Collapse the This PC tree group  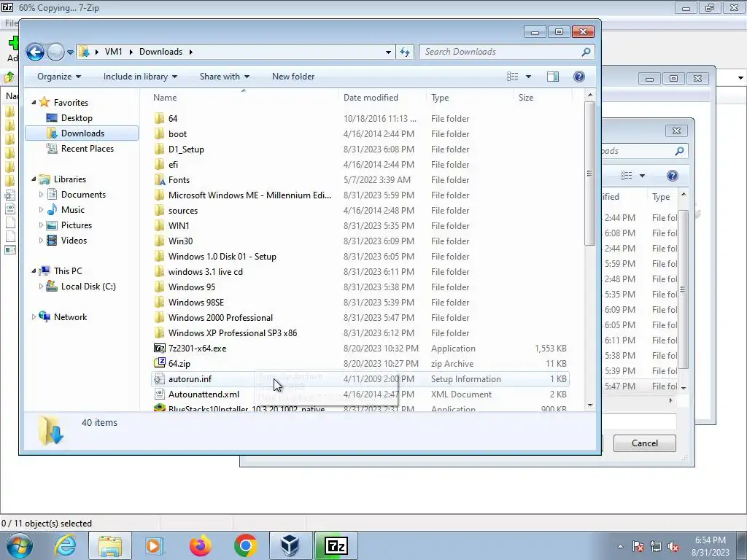[34, 271]
